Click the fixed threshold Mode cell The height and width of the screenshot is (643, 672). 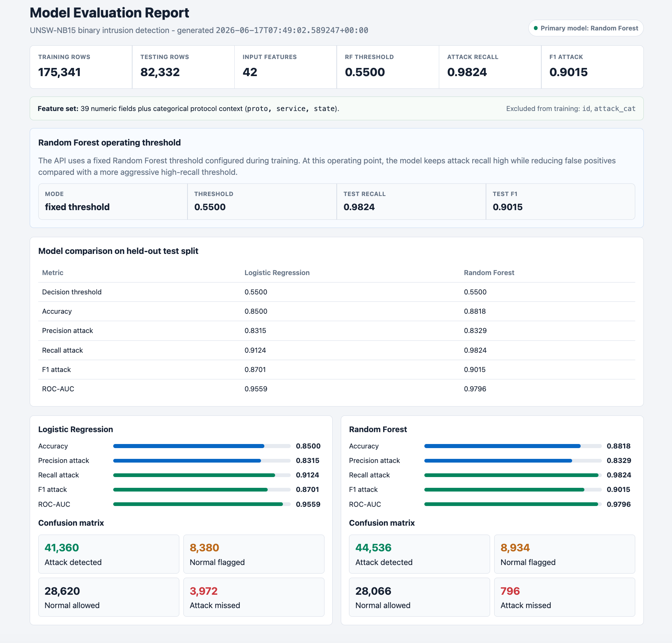click(x=113, y=202)
